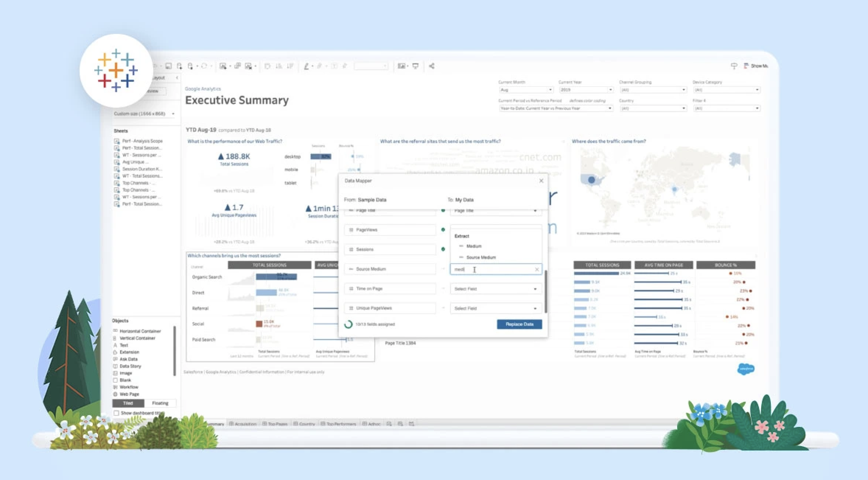Screen dimensions: 868x480
Task: Open the Page Title mapping dropdown
Action: [496, 211]
